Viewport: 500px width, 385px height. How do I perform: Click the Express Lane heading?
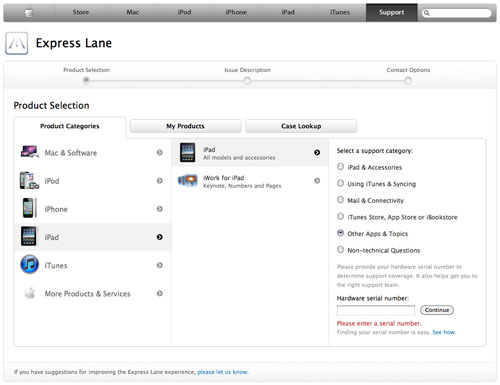74,43
